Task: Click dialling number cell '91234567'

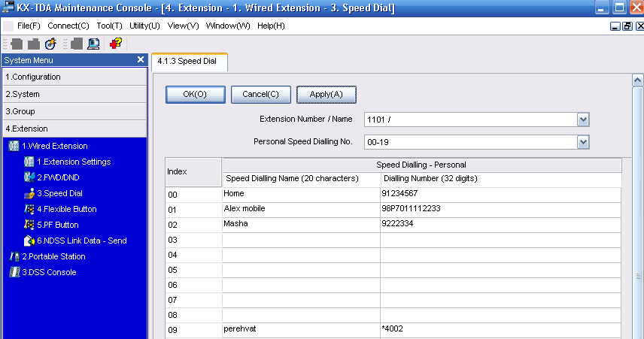Action: (x=500, y=195)
